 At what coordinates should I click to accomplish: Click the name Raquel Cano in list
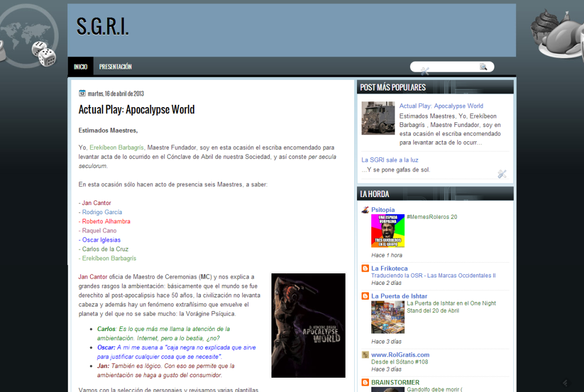99,231
